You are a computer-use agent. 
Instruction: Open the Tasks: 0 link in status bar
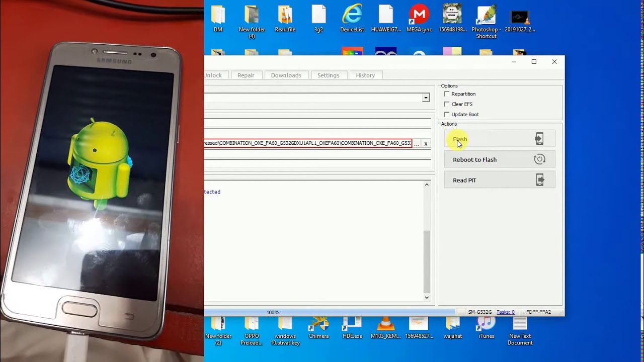pos(505,312)
